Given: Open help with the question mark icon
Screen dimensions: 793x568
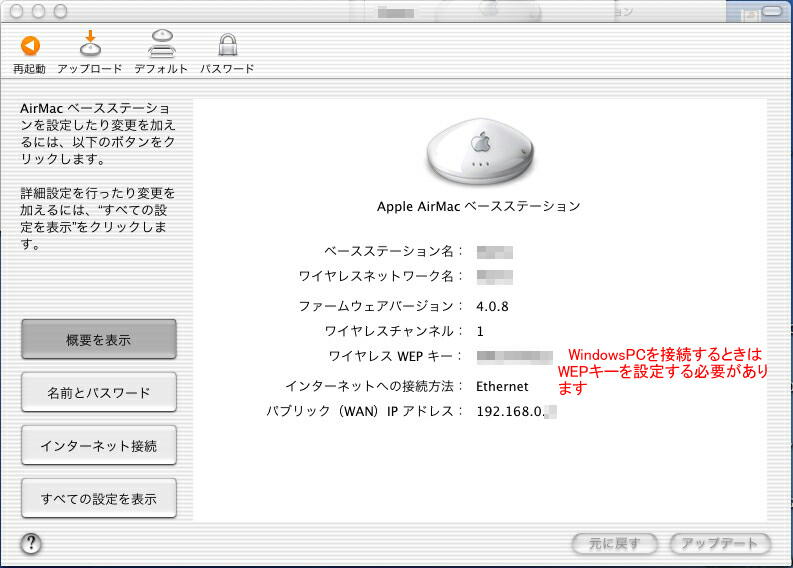Looking at the screenshot, I should coord(31,544).
